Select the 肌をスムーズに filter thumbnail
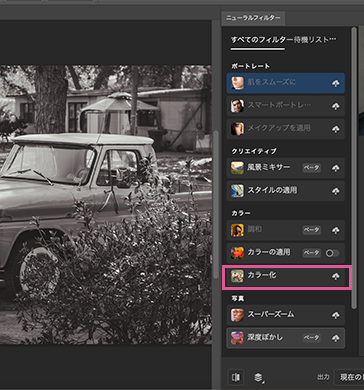 pyautogui.click(x=237, y=83)
